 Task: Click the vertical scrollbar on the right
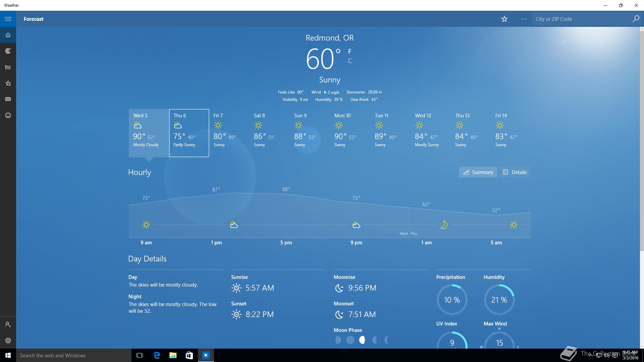(642, 141)
